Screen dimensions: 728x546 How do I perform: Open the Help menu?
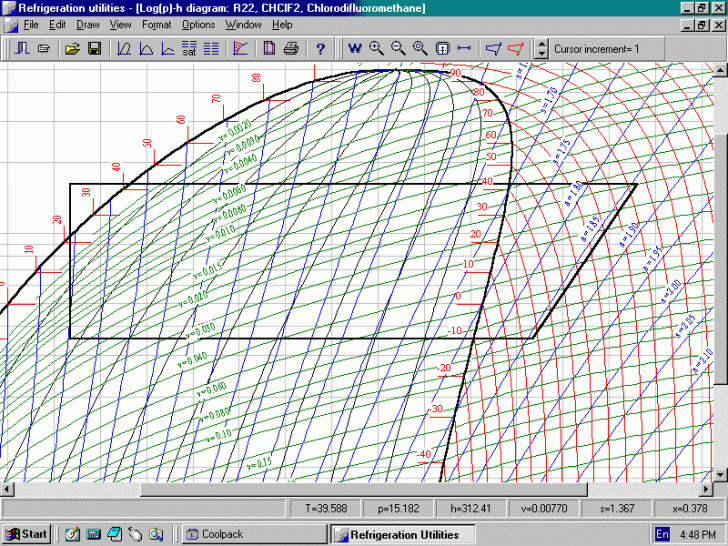click(282, 25)
